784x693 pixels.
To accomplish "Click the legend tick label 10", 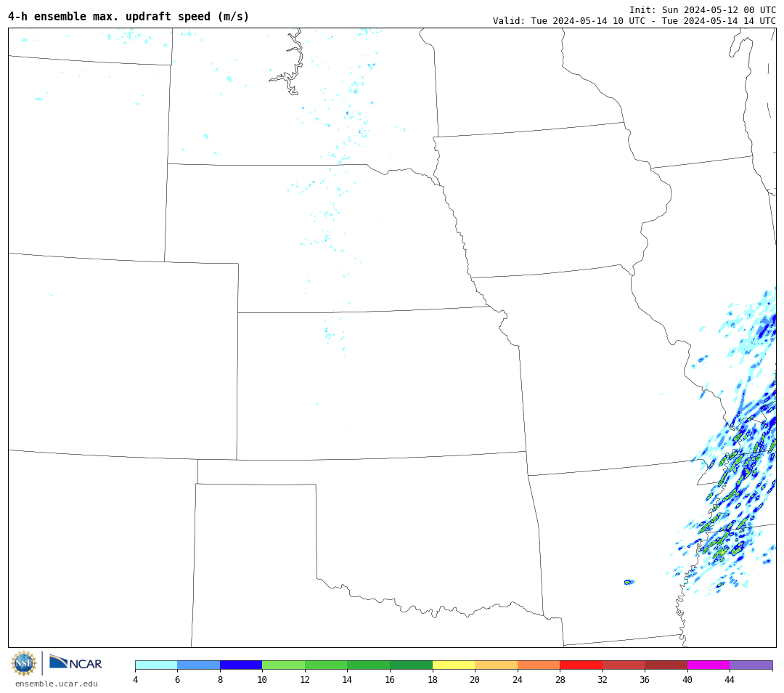I will (x=262, y=679).
